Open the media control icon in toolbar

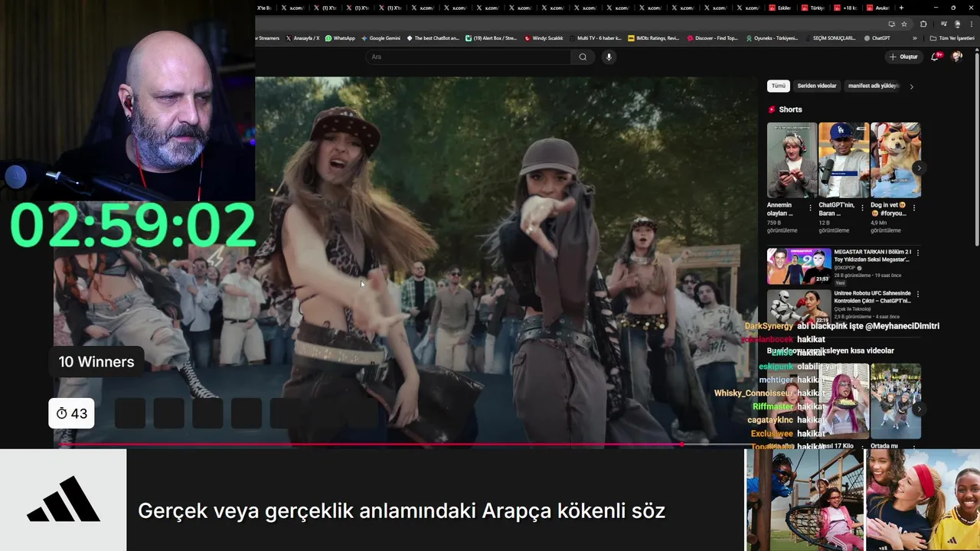coord(944,24)
